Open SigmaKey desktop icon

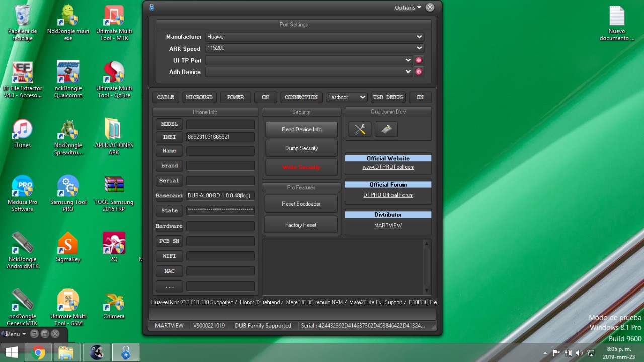68,248
